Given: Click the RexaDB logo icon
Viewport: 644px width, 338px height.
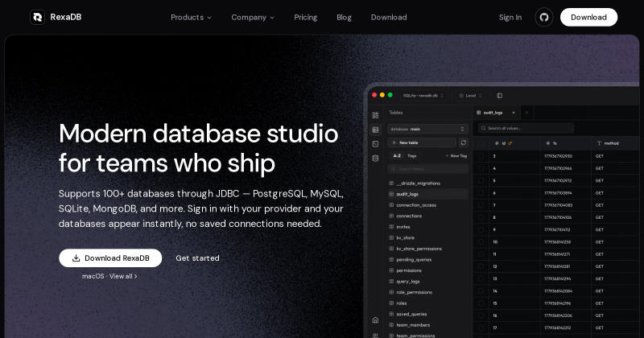Looking at the screenshot, I should 37,17.
